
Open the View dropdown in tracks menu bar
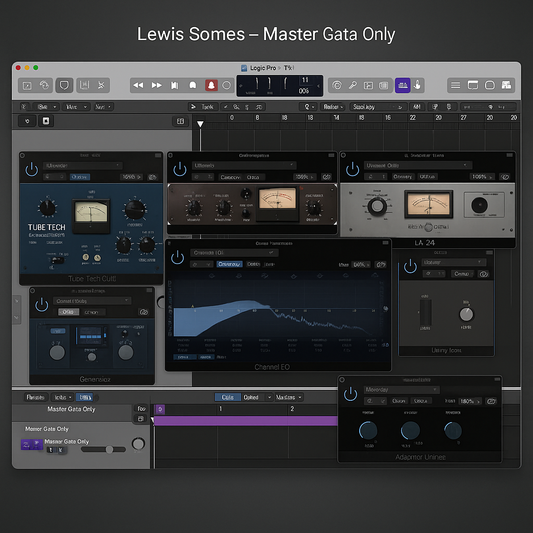pyautogui.click(x=76, y=107)
